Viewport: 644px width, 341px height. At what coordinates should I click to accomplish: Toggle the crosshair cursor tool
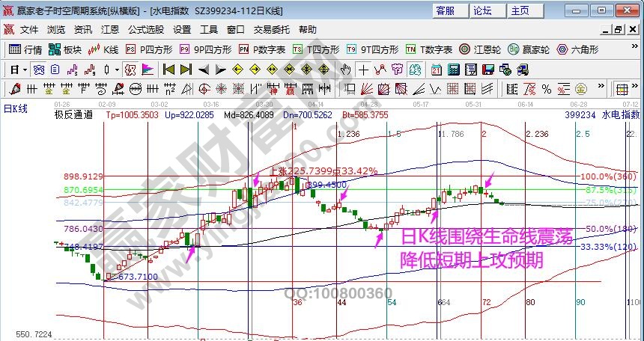[363, 70]
